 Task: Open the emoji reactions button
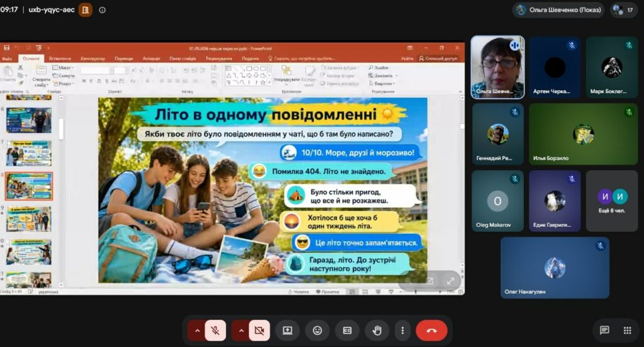tap(317, 330)
